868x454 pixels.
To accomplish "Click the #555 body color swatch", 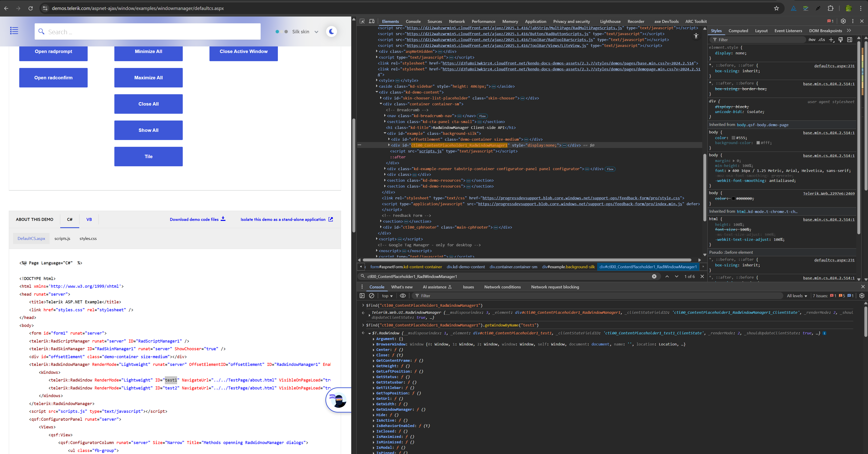I will point(733,138).
